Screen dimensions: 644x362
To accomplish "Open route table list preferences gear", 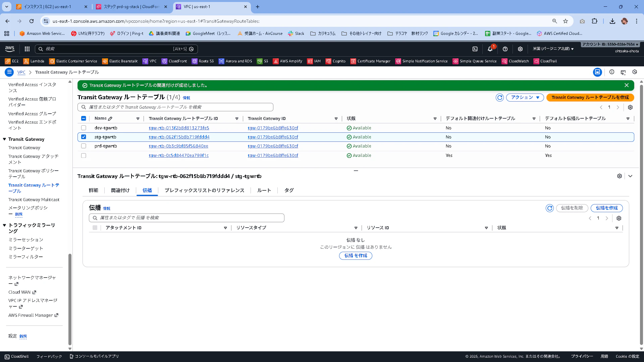I will pyautogui.click(x=630, y=107).
